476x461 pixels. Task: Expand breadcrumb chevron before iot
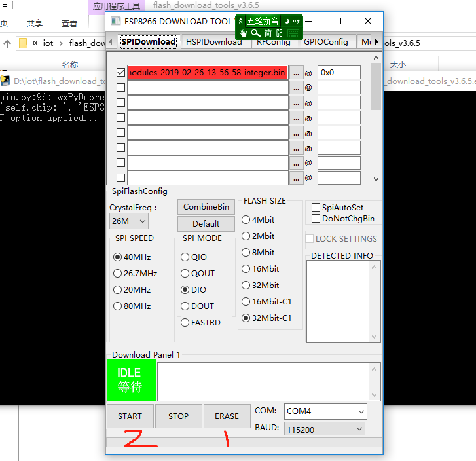[35, 43]
